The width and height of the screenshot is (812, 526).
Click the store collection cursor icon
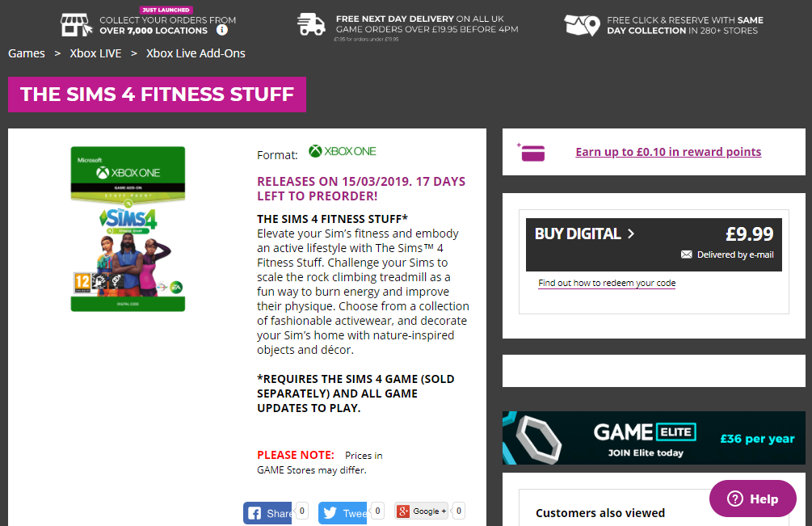[76, 25]
